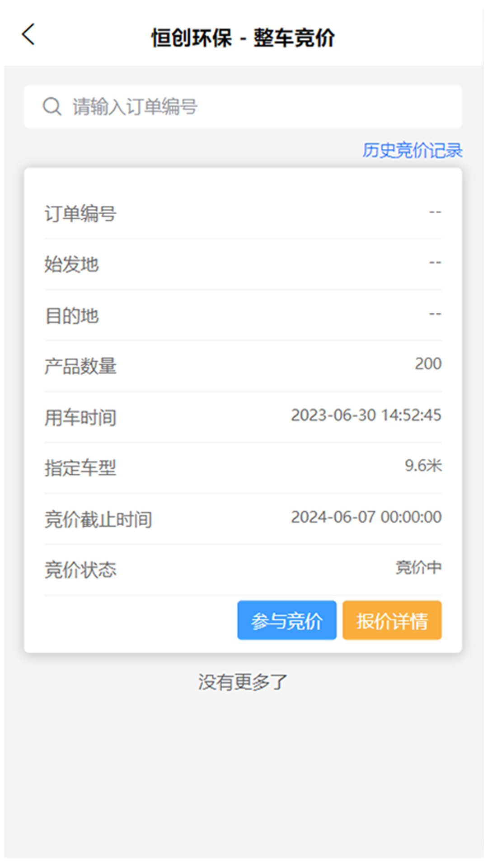This screenshot has height=868, width=488.
Task: Tap the 竞价截止时间 label
Action: tap(98, 519)
